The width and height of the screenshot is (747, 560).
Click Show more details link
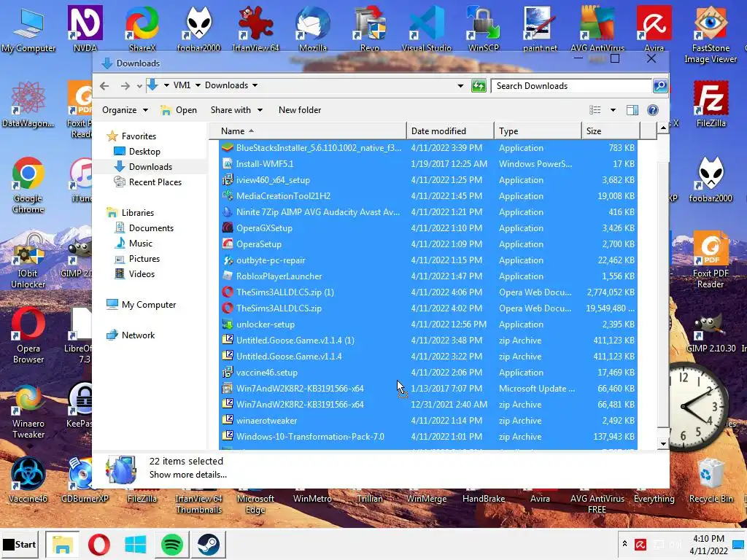pyautogui.click(x=187, y=475)
